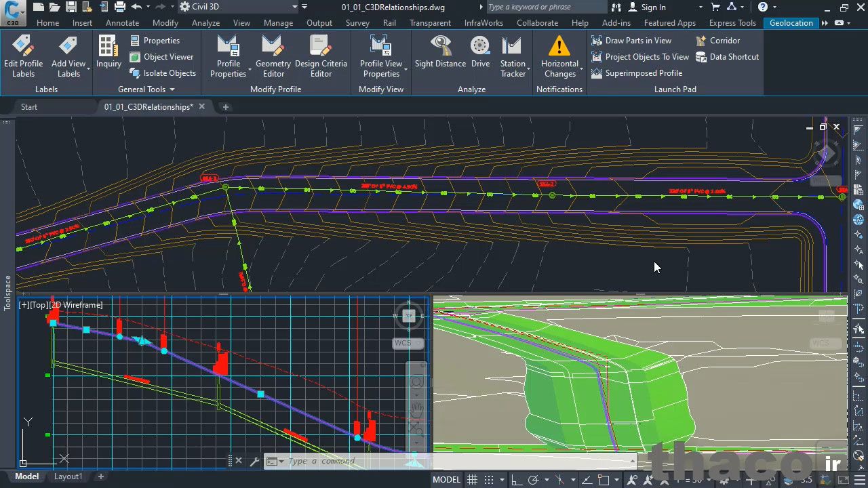Open Profile Properties dropdown arrow

[x=250, y=69]
